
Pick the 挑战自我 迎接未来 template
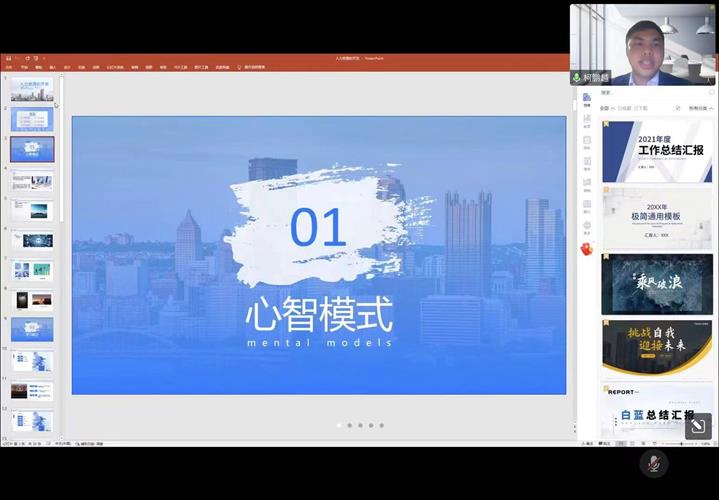pos(657,346)
